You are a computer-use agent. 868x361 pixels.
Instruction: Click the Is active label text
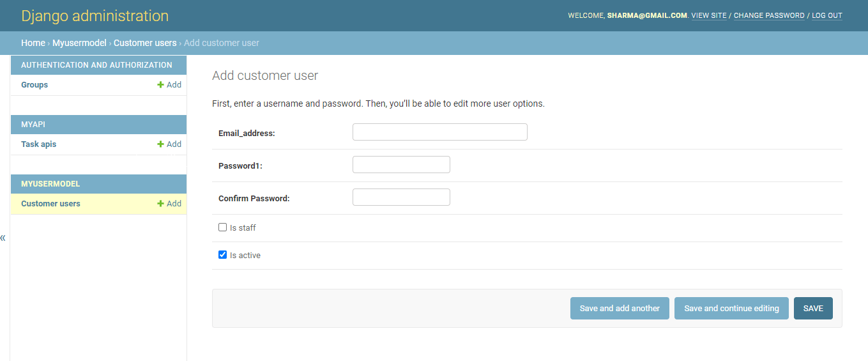pos(245,256)
